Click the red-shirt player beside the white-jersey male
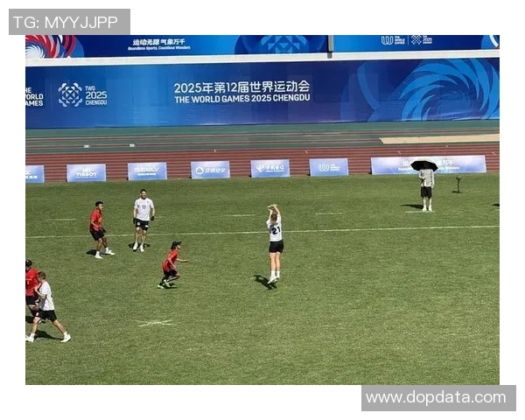525x420 pixels. 100,230
